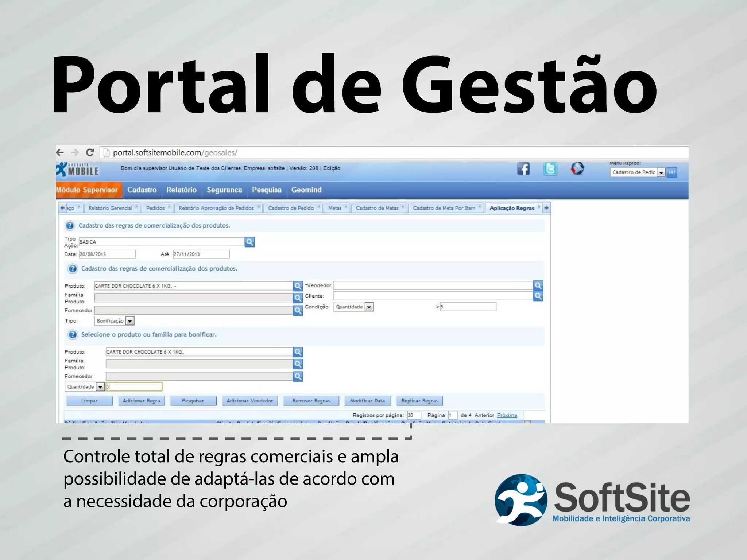Click the Facebook icon in header
747x560 pixels.
pos(523,169)
